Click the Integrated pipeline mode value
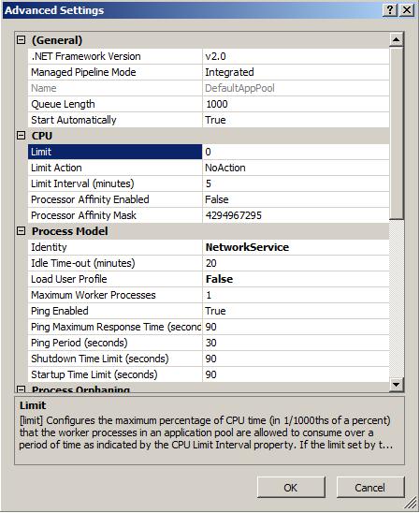 296,72
